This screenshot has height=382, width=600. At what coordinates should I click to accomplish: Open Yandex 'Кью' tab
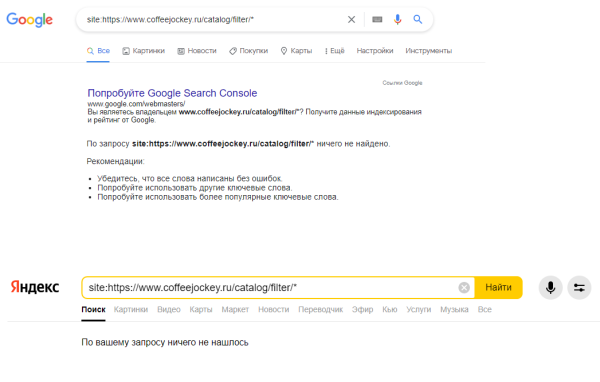point(390,310)
